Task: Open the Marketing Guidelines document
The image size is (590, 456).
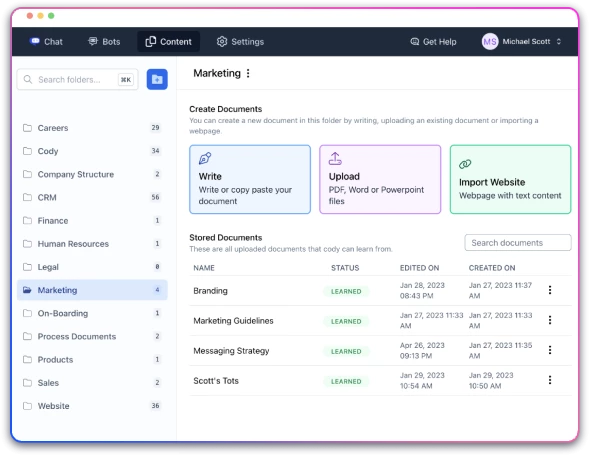Action: 233,321
